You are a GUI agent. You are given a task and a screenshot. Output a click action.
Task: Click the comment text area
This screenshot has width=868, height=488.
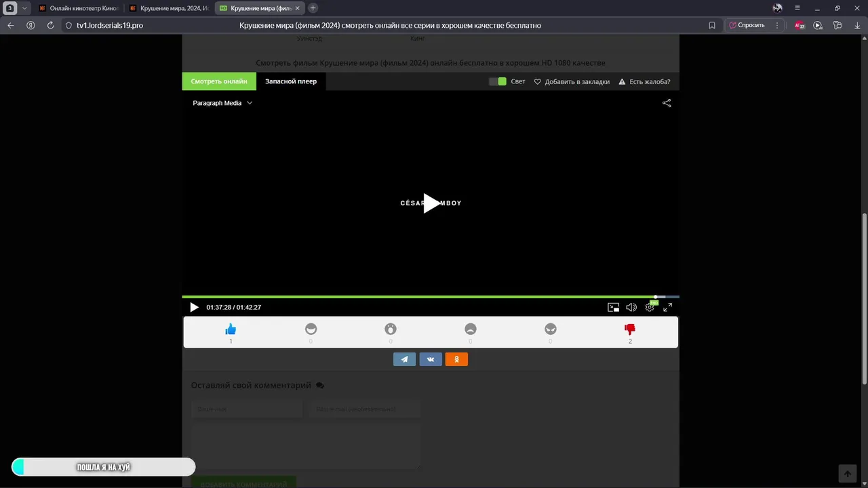[306, 447]
